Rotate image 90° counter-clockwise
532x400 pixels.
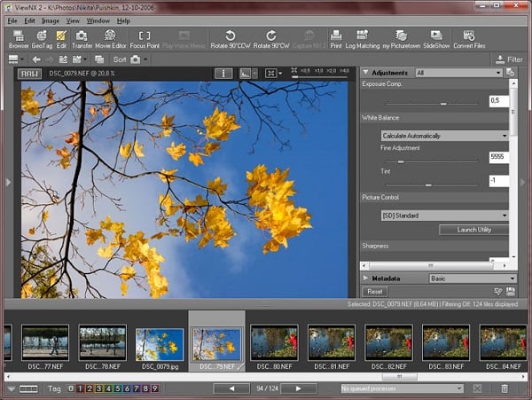click(231, 39)
